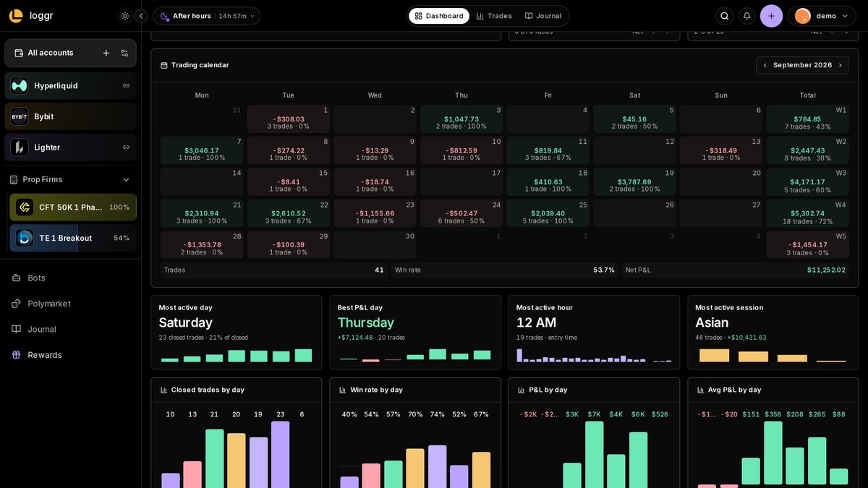Open September 25 cell showing $2,039.40

[x=548, y=213]
